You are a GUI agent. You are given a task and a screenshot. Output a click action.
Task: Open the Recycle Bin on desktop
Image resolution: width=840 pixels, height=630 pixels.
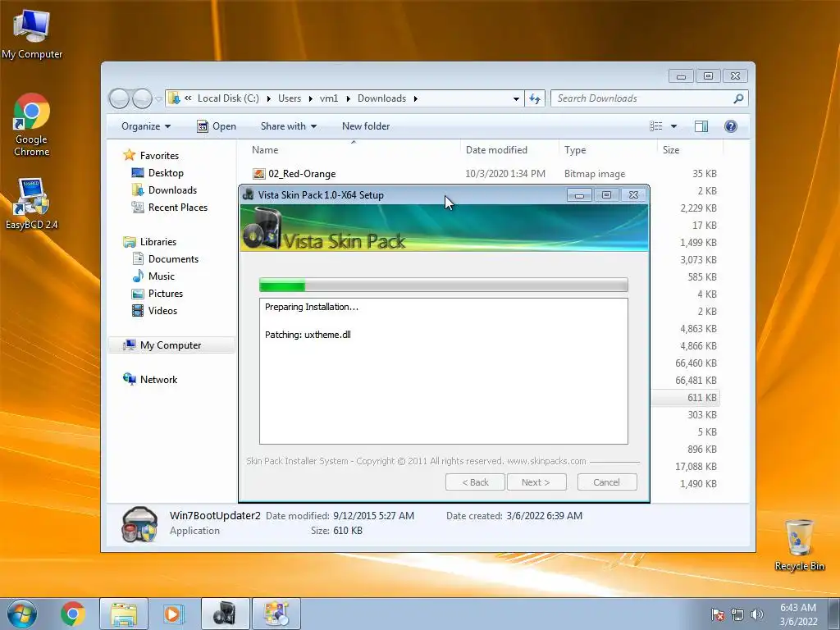(799, 545)
